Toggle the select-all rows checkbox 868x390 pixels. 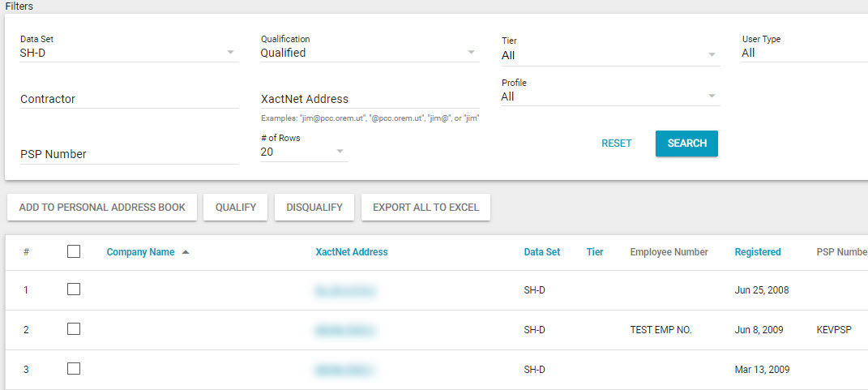click(x=74, y=252)
